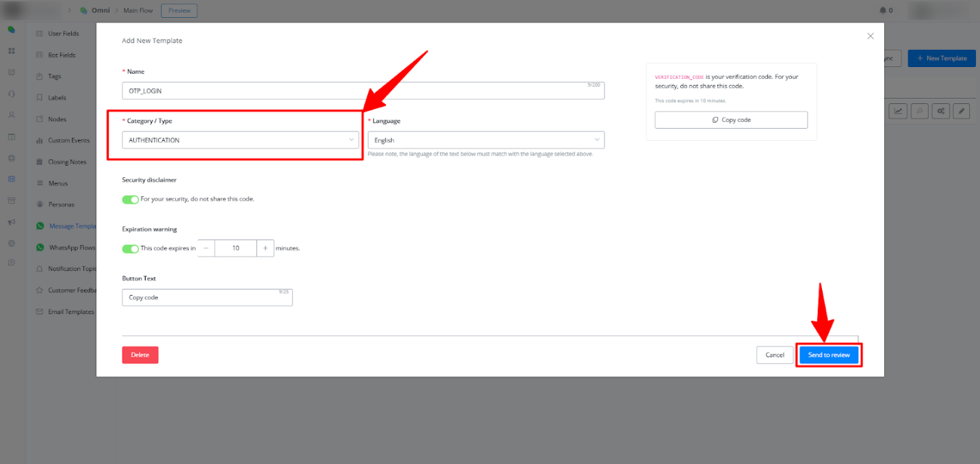Open Custom Events in the sidebar
This screenshot has width=980, height=464.
[x=68, y=140]
